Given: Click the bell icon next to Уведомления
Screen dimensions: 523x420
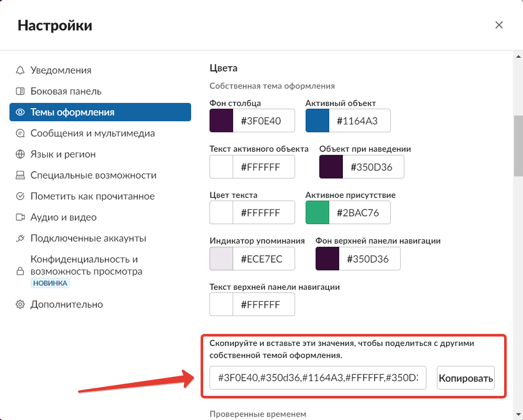Looking at the screenshot, I should [x=20, y=70].
